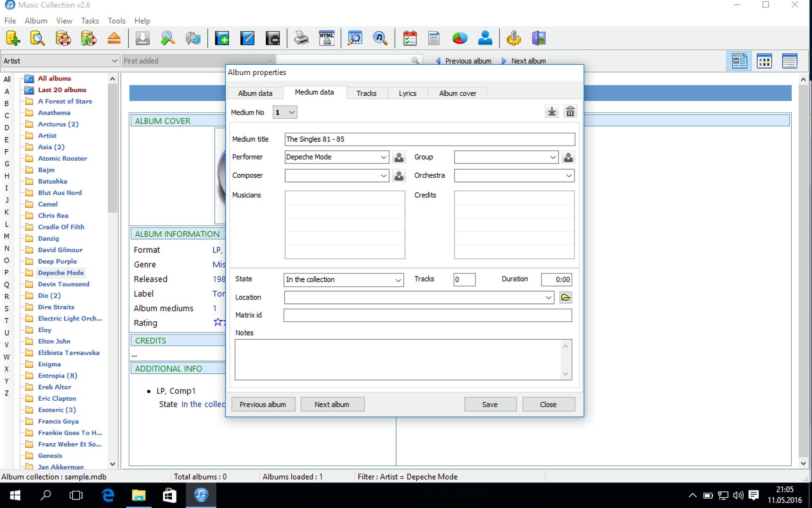Open the Album cover tab

coord(457,93)
